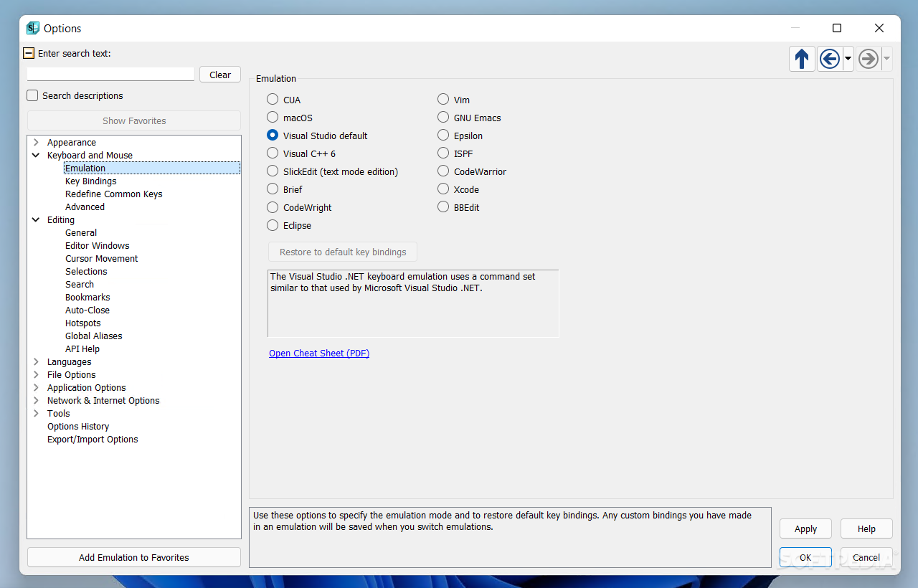This screenshot has height=588, width=918.
Task: Maximize the Options dialog window
Action: [837, 28]
